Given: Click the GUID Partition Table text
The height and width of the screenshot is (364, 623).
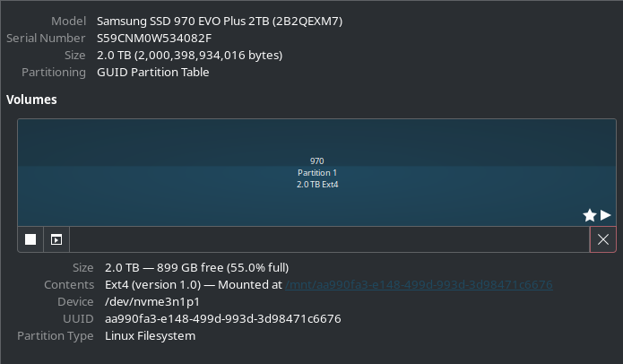Looking at the screenshot, I should click(153, 73).
